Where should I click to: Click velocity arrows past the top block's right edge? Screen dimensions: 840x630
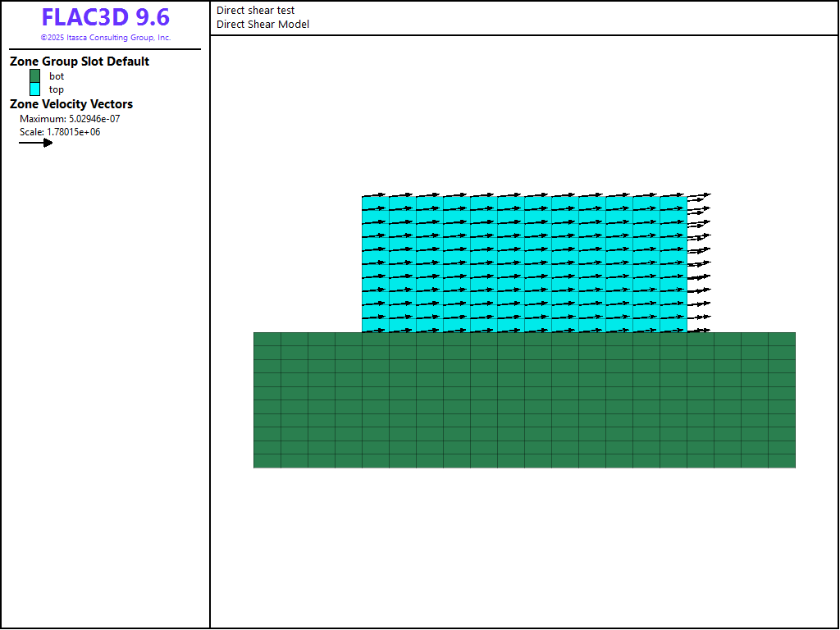coord(699,263)
